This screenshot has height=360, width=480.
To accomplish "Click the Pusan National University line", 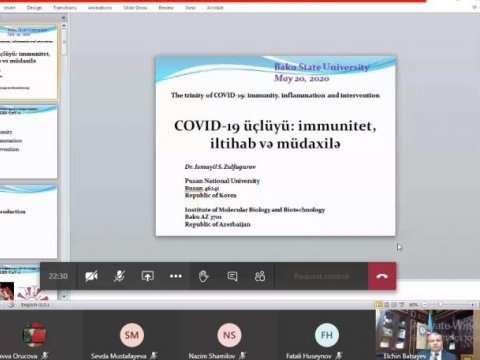I will (x=222, y=181).
